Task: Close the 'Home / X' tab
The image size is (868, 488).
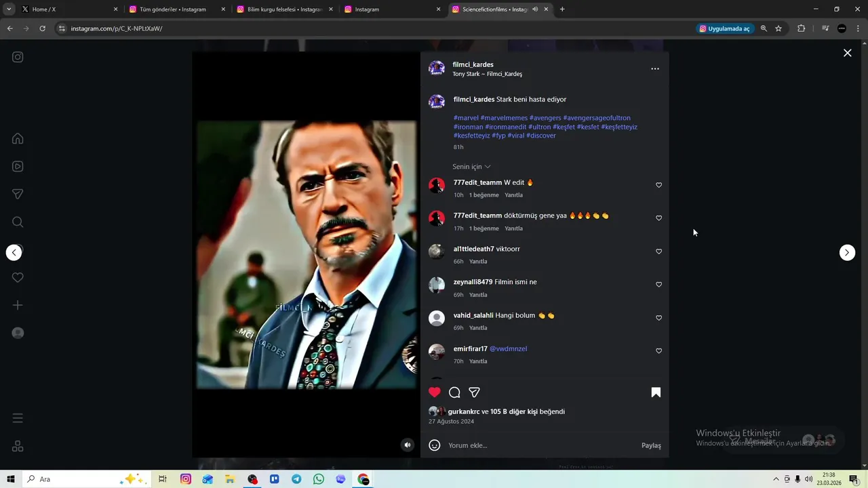Action: click(115, 9)
